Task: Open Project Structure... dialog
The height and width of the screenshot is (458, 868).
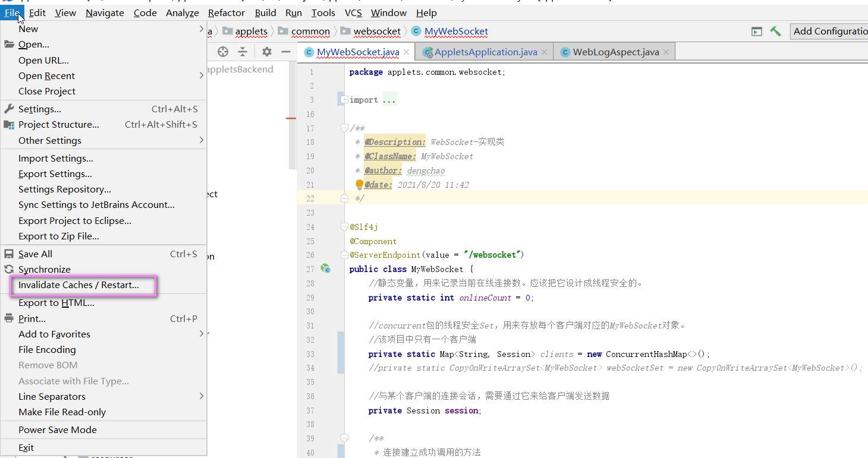Action: (x=103, y=124)
